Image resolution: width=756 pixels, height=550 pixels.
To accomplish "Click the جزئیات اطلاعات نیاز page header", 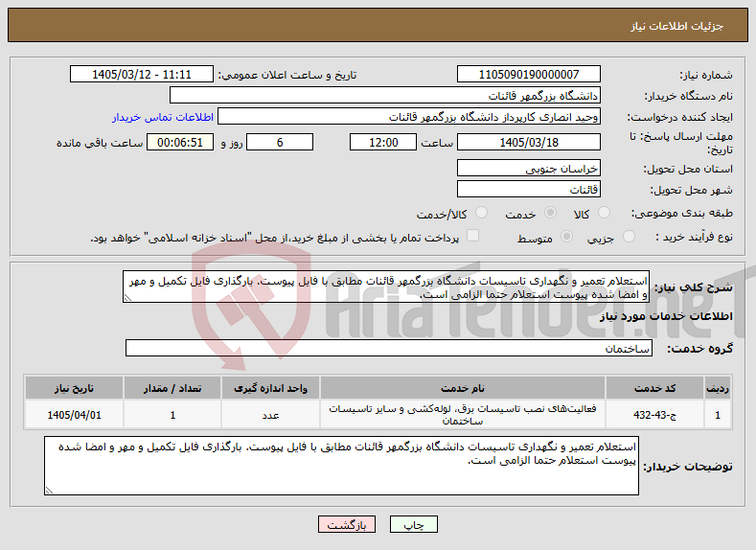I will tap(676, 26).
